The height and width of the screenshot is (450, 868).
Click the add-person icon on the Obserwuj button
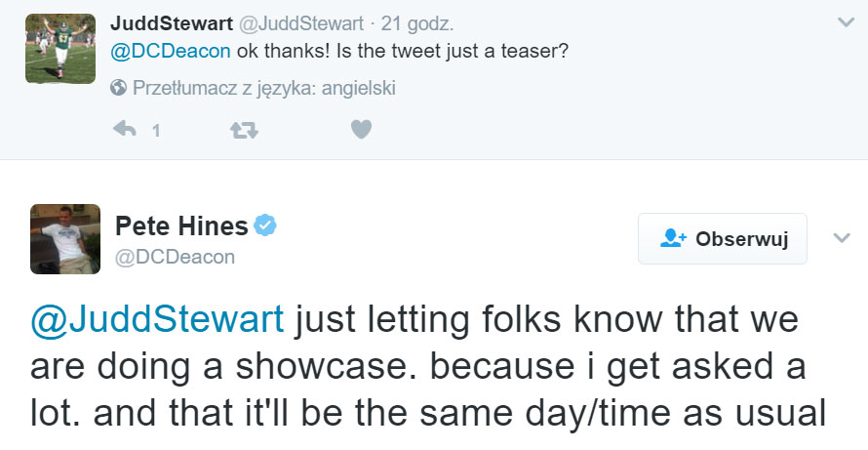674,238
